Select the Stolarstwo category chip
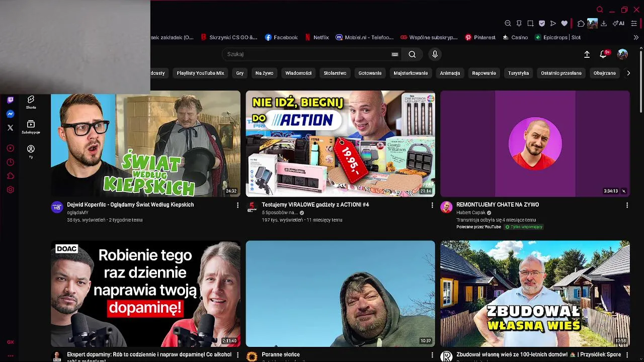 (335, 73)
